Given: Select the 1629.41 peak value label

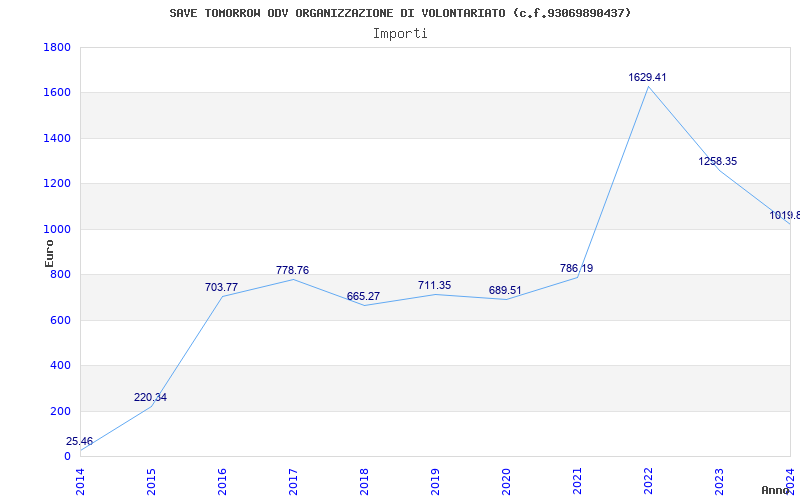Looking at the screenshot, I should pos(647,78).
